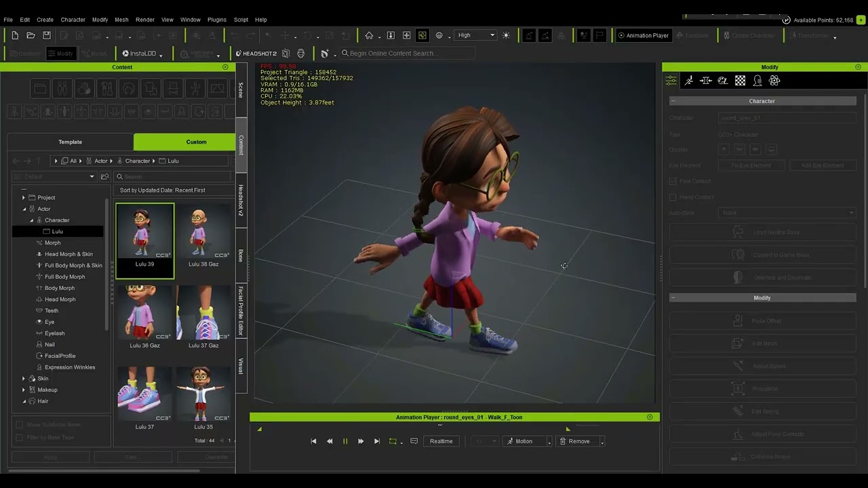
Task: Open the Plugins menu
Action: coord(217,20)
